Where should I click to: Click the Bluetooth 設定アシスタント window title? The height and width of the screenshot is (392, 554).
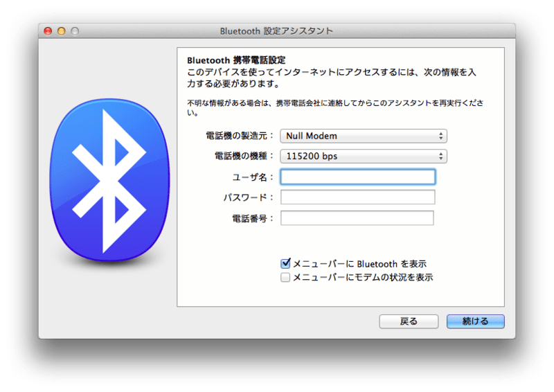click(x=276, y=31)
